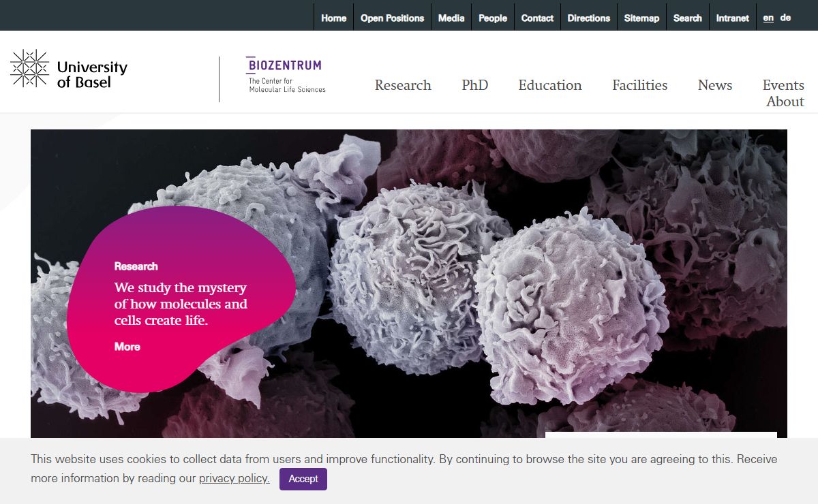Open the Search link
818x504 pixels.
(x=688, y=18)
